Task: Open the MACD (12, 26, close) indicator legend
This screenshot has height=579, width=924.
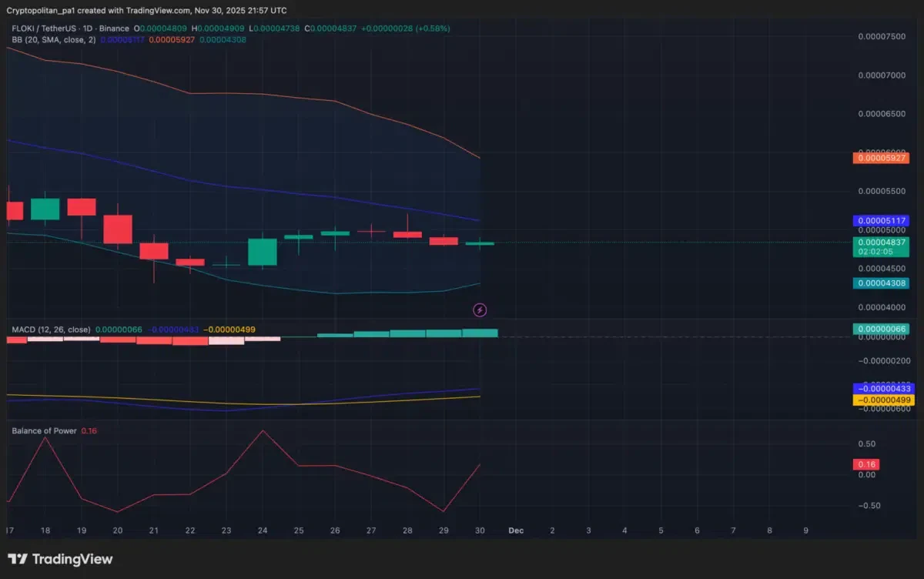Action: pos(51,330)
